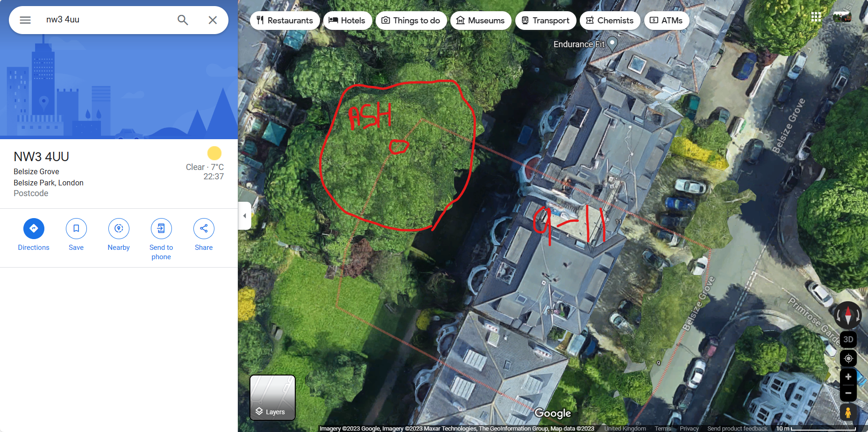The width and height of the screenshot is (868, 432).
Task: Open the hamburger main menu
Action: (x=25, y=20)
